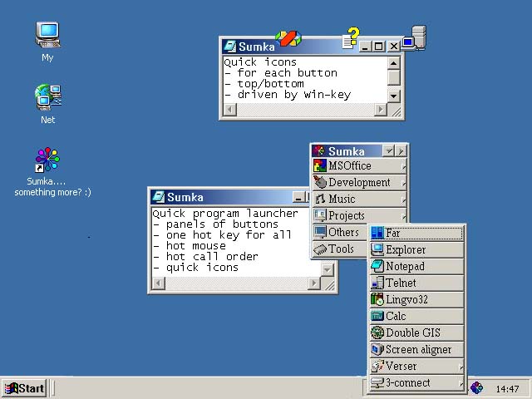
Task: Minimize the lower Sumka notepad window
Action: (x=298, y=197)
